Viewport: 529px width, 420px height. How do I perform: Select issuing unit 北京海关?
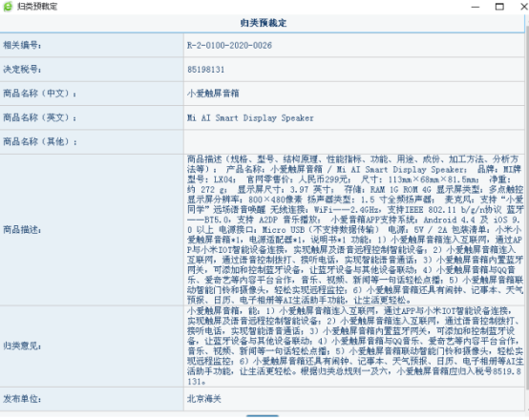click(x=204, y=399)
